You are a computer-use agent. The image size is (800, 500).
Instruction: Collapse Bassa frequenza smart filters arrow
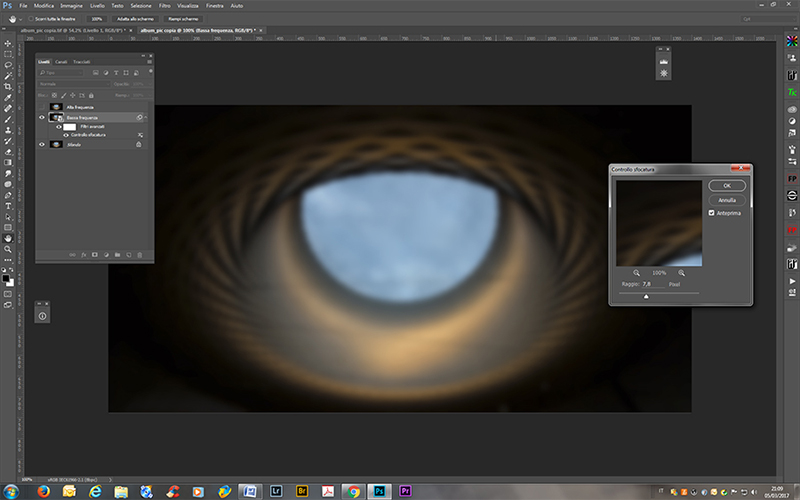click(146, 117)
